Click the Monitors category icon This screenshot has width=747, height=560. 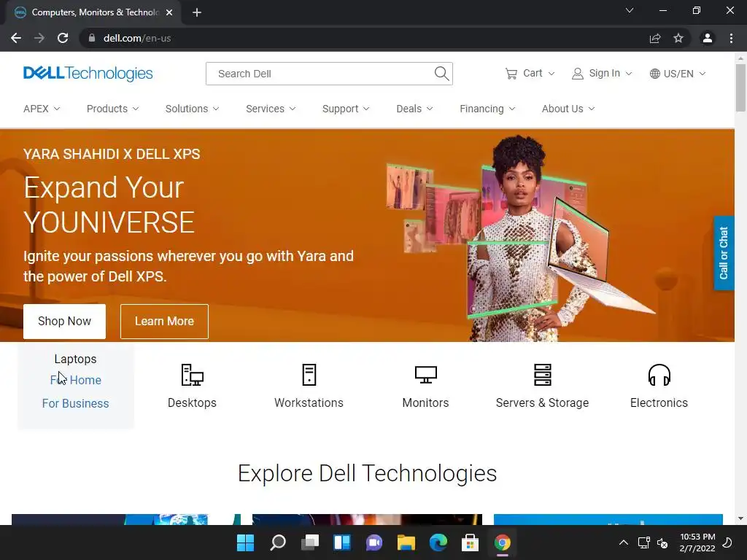coord(425,375)
